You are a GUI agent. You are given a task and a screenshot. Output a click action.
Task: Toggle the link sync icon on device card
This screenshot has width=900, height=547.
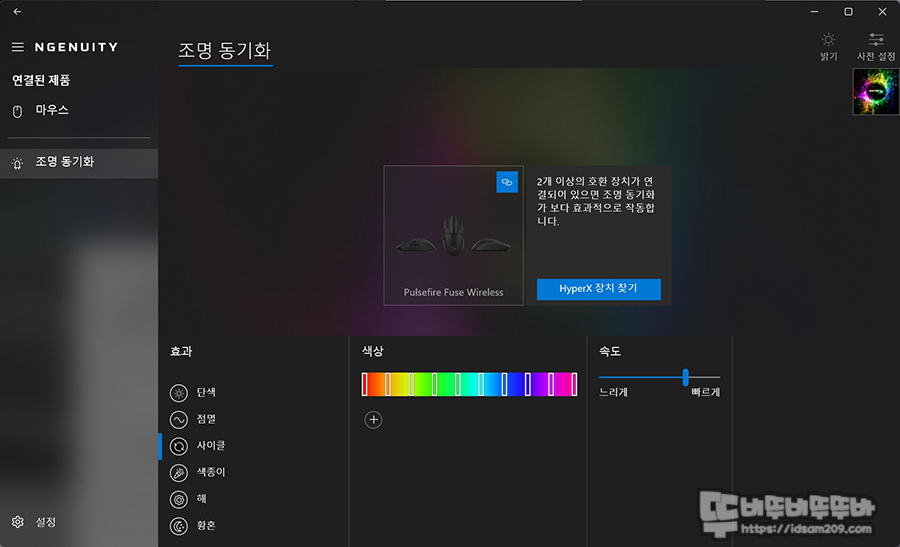507,182
